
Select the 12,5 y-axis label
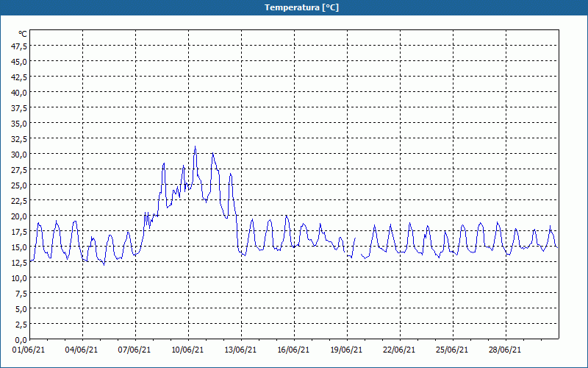[20, 263]
